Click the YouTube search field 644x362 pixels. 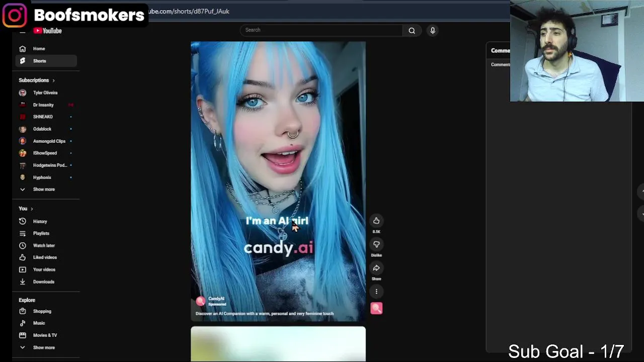321,30
